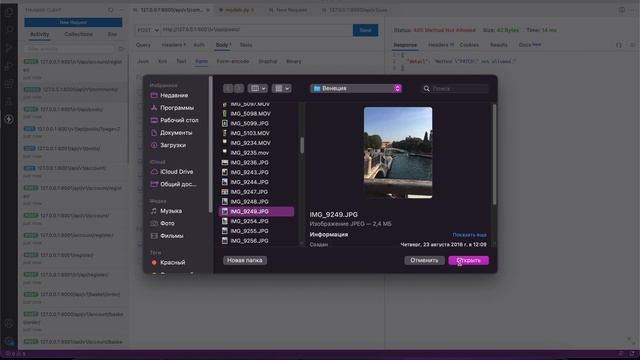This screenshot has width=640, height=360.
Task: Go back with the file dialog back arrow
Action: pyautogui.click(x=228, y=88)
